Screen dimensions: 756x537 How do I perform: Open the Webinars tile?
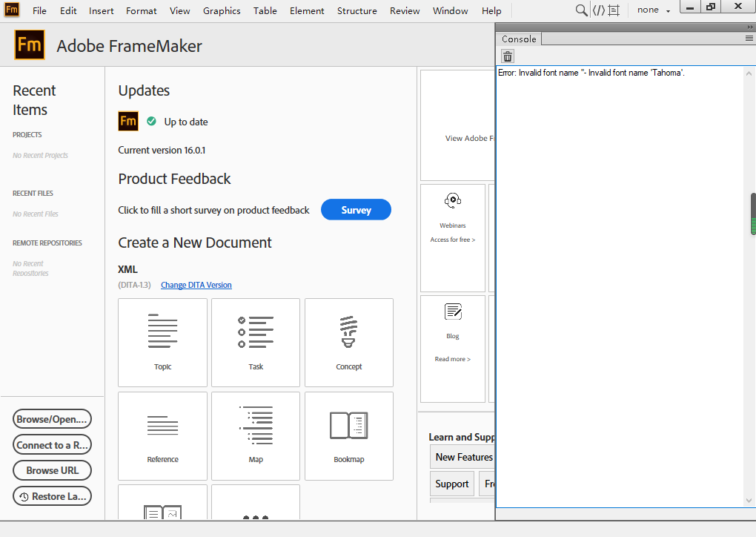(x=453, y=238)
